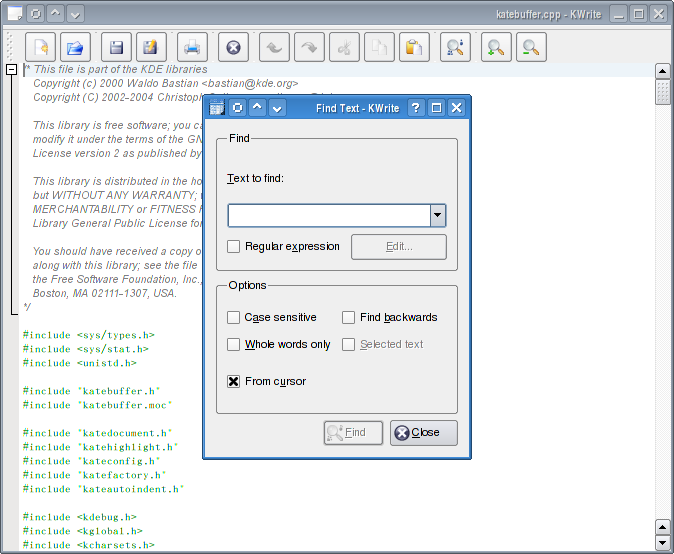674x554 pixels.
Task: Click the KWrite window menu icon
Action: click(15, 14)
